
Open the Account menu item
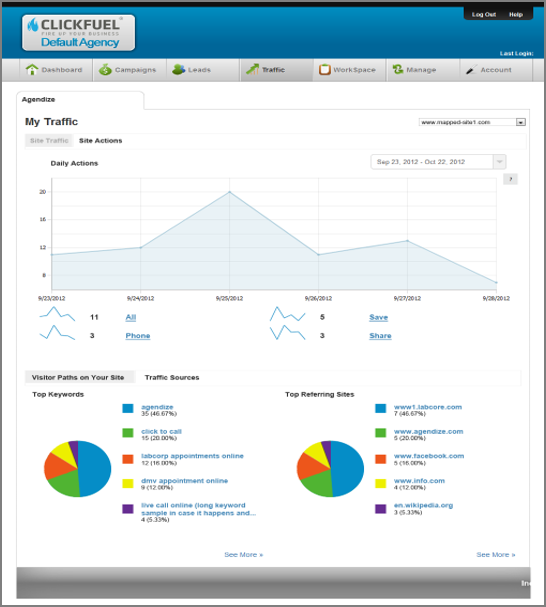pos(496,70)
